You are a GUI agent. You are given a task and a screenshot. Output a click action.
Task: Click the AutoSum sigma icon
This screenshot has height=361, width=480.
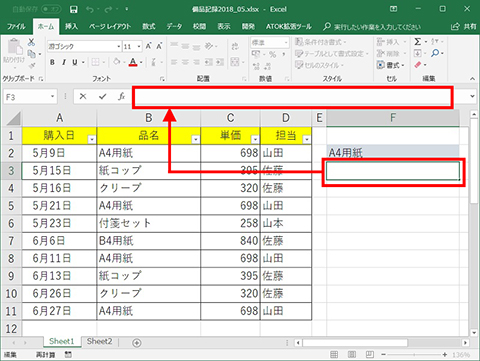click(417, 42)
